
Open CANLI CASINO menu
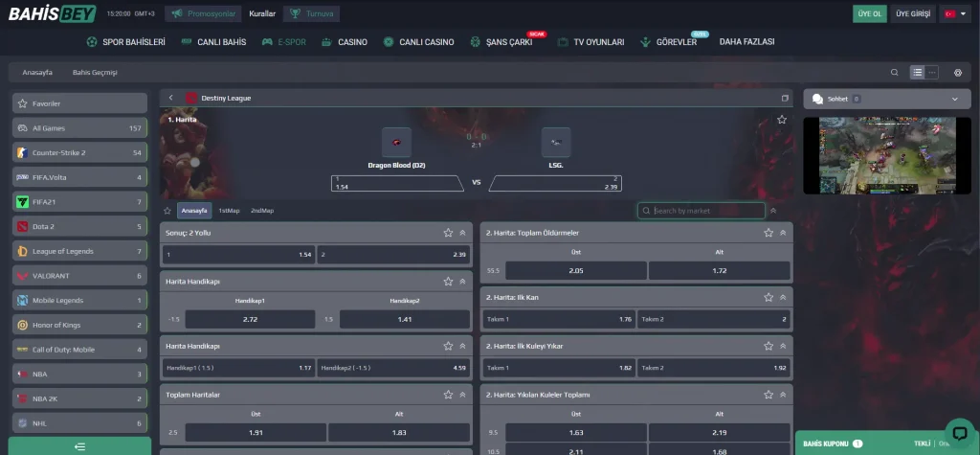(419, 42)
